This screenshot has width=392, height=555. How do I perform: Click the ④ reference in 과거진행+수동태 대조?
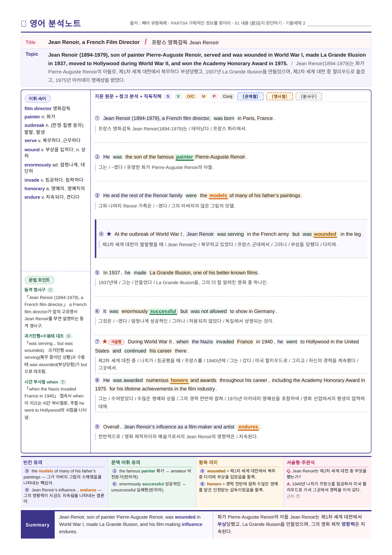(68, 336)
